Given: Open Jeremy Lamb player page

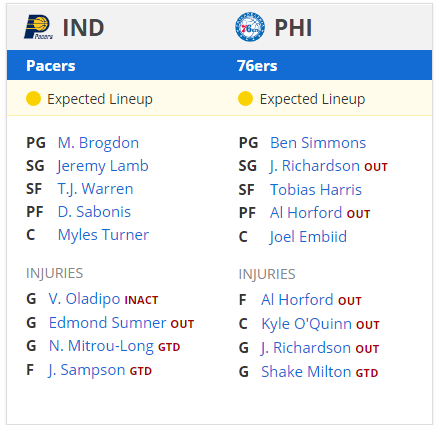Looking at the screenshot, I should (103, 166).
